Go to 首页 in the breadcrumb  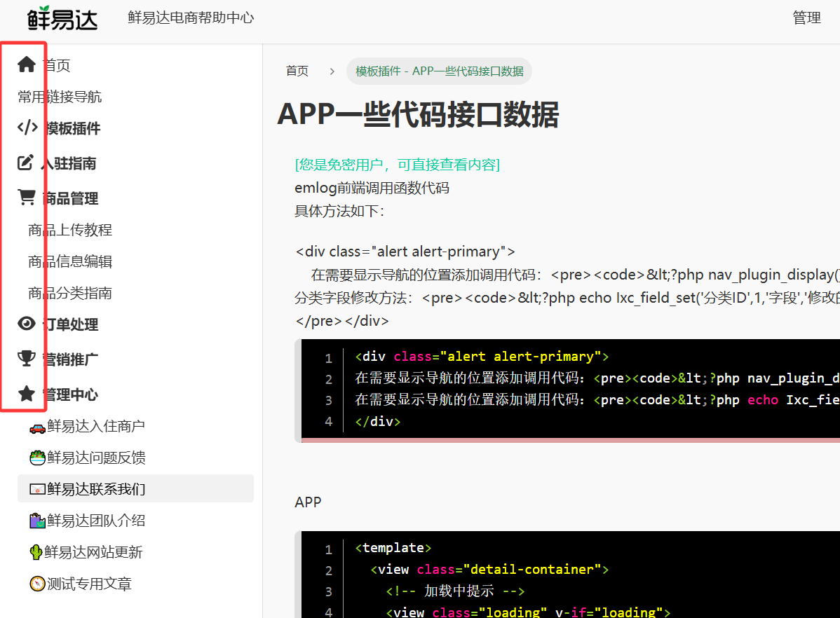point(297,71)
